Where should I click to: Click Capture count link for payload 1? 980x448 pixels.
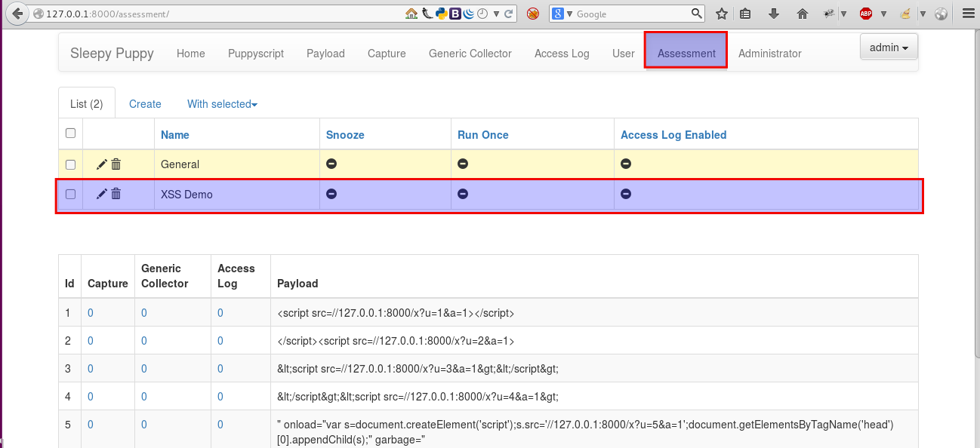[x=91, y=313]
